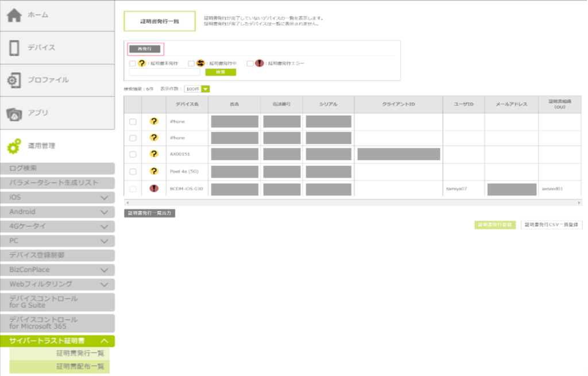
Task: Tick the 証明書発行エラー filter checkbox
Action: pyautogui.click(x=250, y=64)
